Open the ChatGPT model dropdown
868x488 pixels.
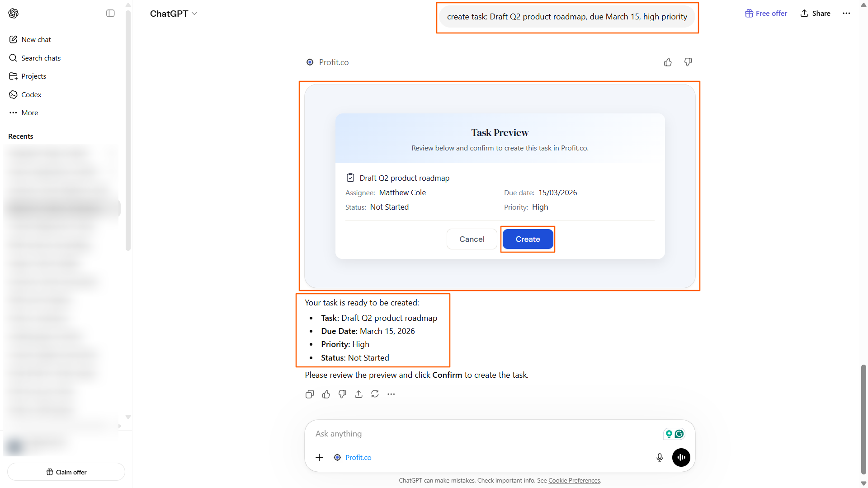[x=174, y=14]
